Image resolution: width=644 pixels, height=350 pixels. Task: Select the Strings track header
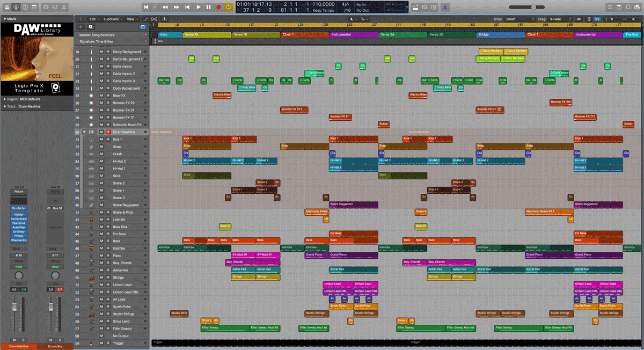(112, 278)
